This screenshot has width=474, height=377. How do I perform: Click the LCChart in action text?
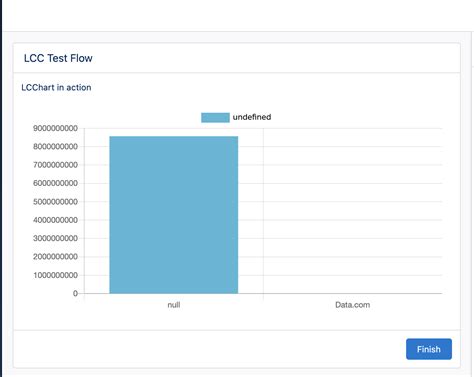[x=56, y=87]
